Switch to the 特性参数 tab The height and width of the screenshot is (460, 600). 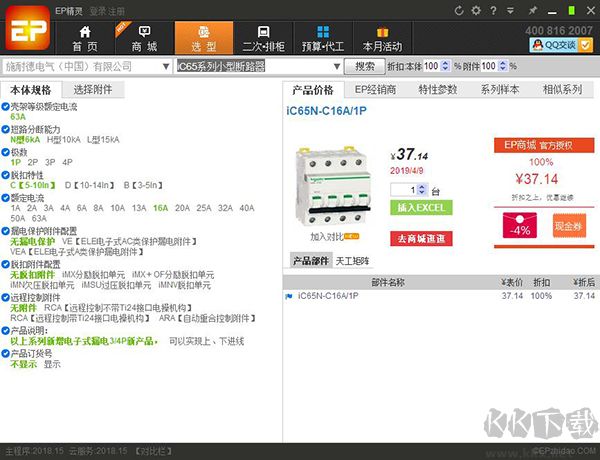coord(437,90)
